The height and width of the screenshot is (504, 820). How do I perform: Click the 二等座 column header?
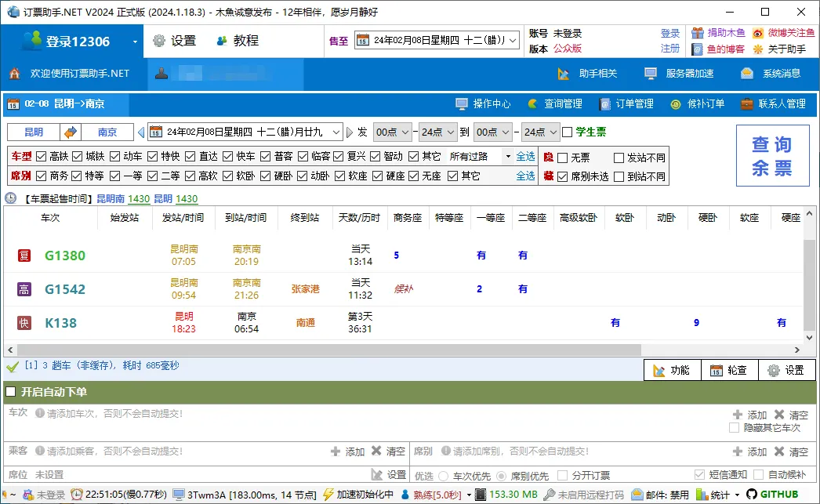pyautogui.click(x=532, y=218)
